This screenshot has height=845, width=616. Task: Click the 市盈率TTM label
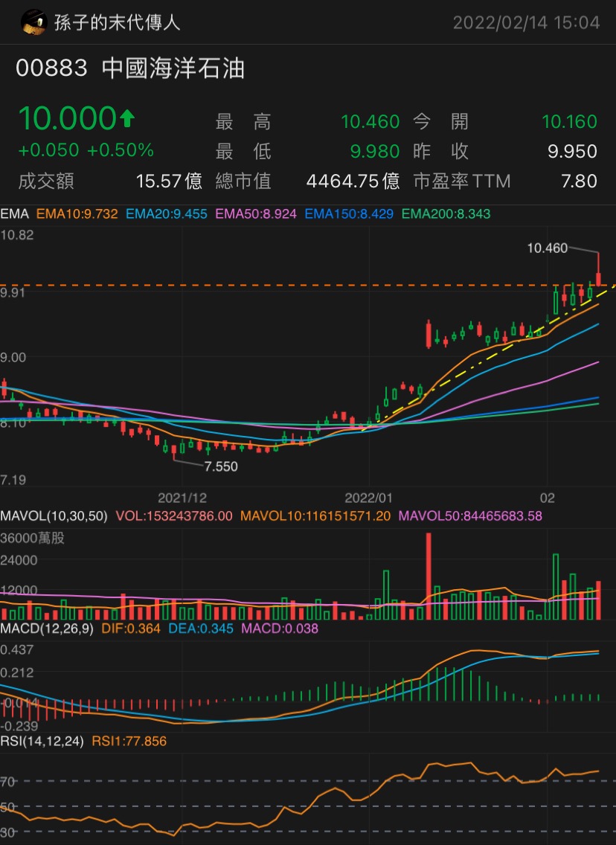(462, 181)
